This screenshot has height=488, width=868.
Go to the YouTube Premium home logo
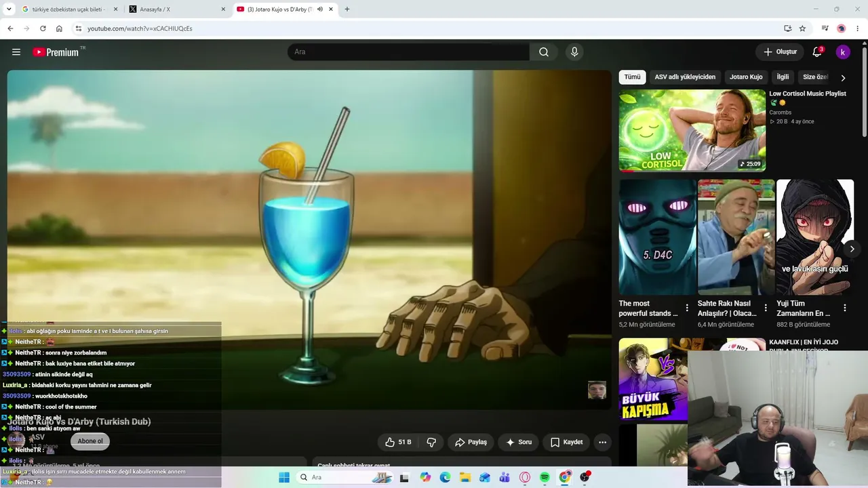pos(58,52)
